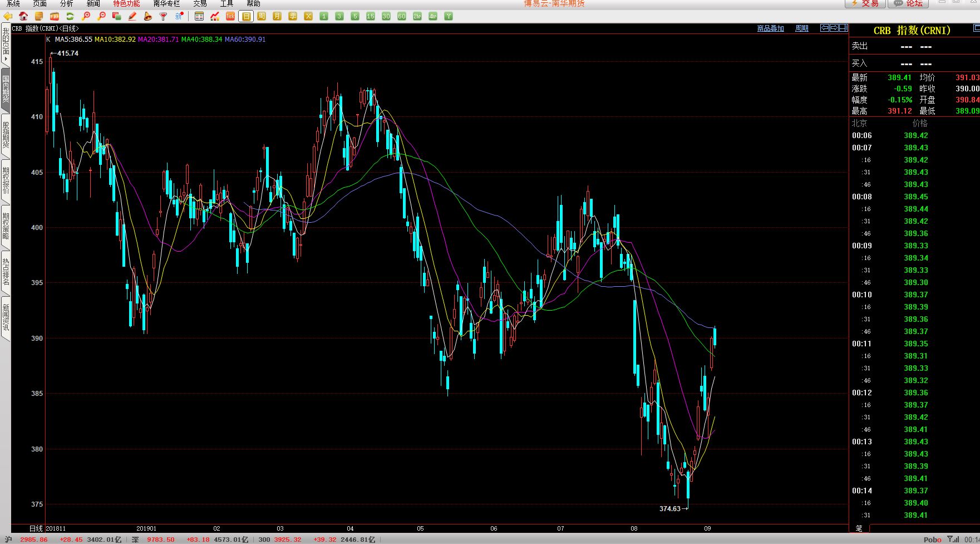Open the 交易 menu in menu bar
This screenshot has height=544, width=980.
pyautogui.click(x=200, y=3)
